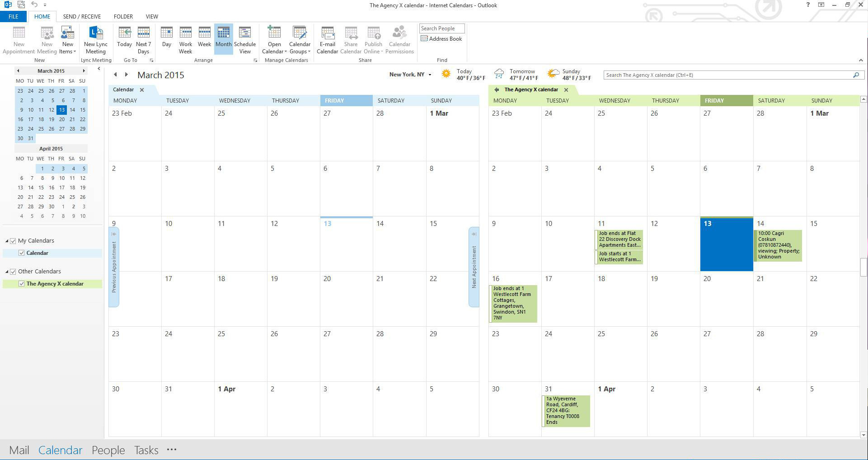This screenshot has height=460, width=868.
Task: Collapse the Other Calendars group
Action: point(7,272)
